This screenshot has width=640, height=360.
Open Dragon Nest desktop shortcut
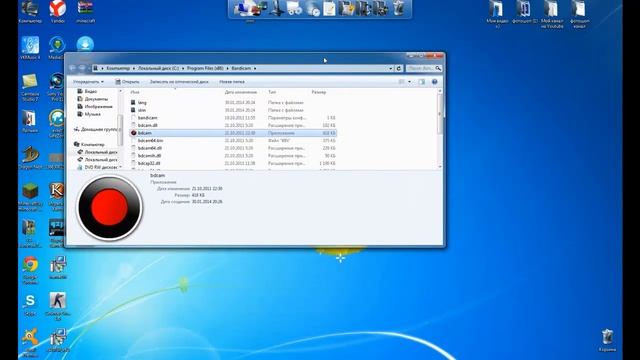click(30, 158)
